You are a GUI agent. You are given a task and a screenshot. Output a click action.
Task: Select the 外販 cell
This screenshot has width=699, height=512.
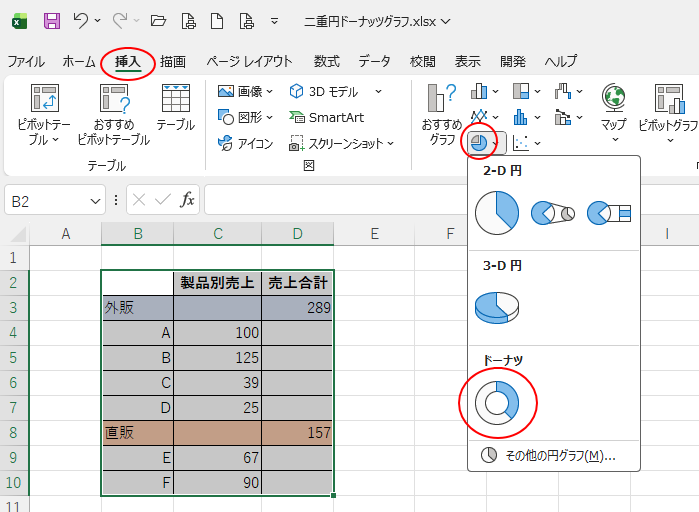pyautogui.click(x=138, y=307)
